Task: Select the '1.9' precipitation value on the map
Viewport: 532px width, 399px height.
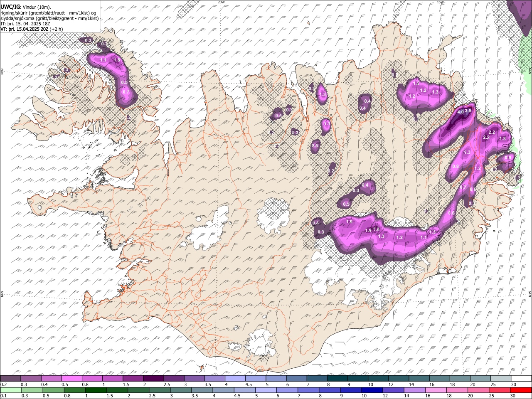Action: [368, 231]
